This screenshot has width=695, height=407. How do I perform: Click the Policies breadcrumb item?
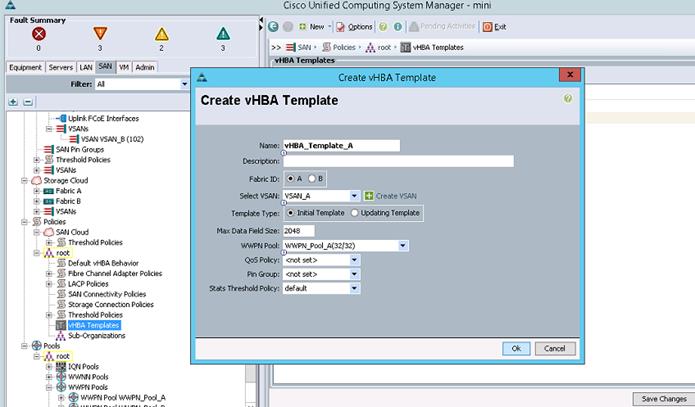[x=339, y=47]
